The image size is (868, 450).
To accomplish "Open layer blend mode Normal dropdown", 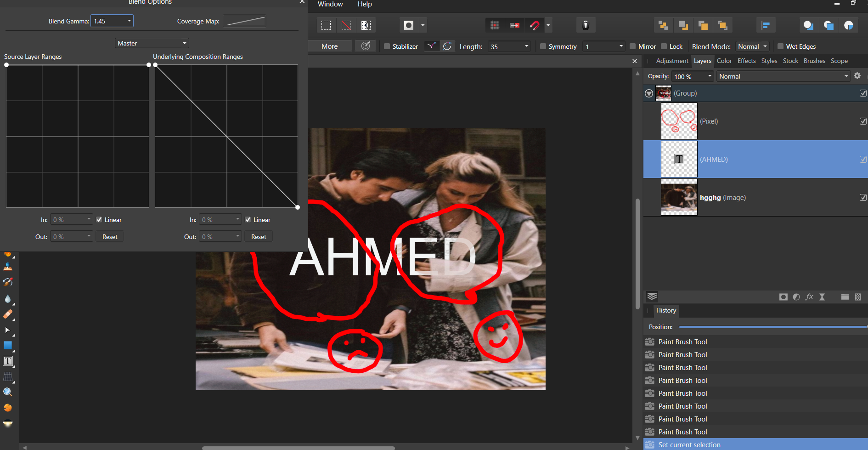I will point(783,76).
